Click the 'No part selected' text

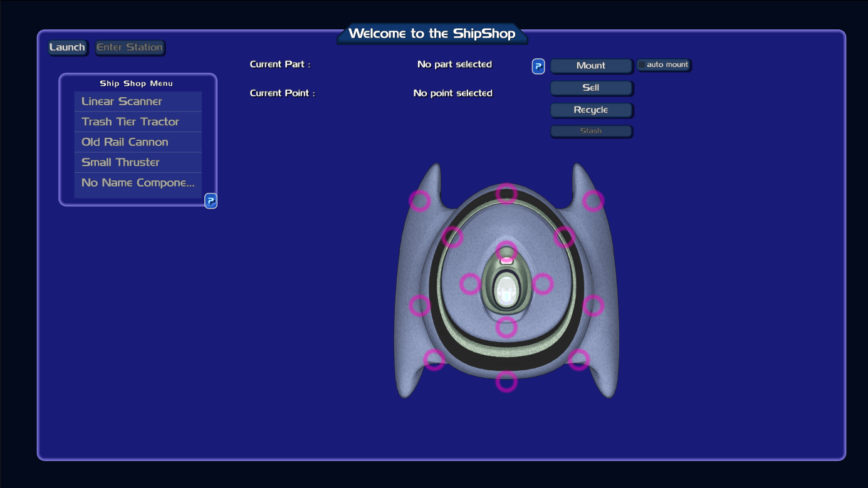click(454, 64)
